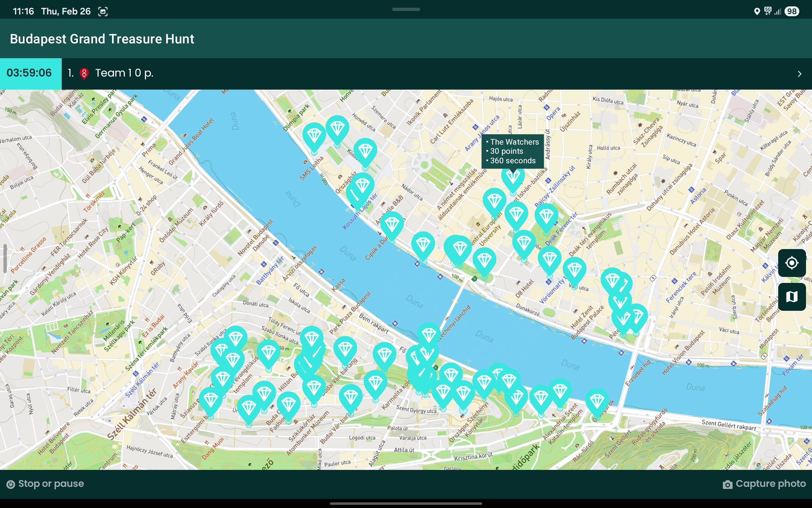Pull down the notification shade handle
Viewport: 812px width, 508px height.
coord(406,9)
